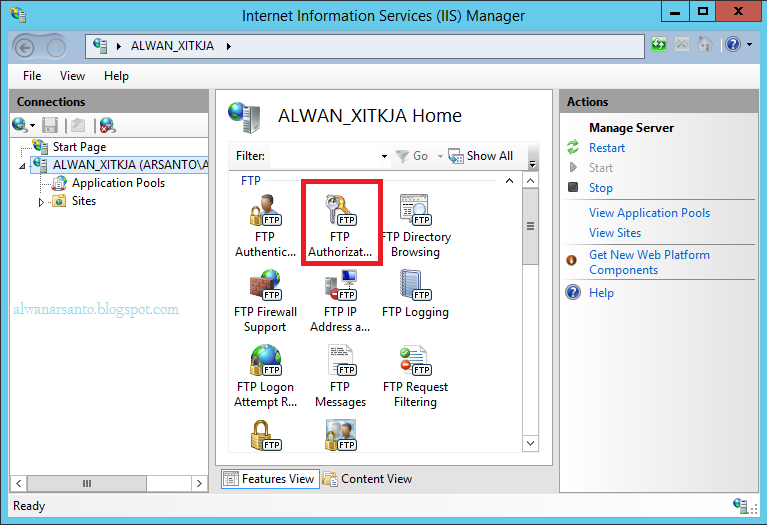Screen dimensions: 767x525
Task: Click the Forward navigation arrow
Action: click(56, 48)
